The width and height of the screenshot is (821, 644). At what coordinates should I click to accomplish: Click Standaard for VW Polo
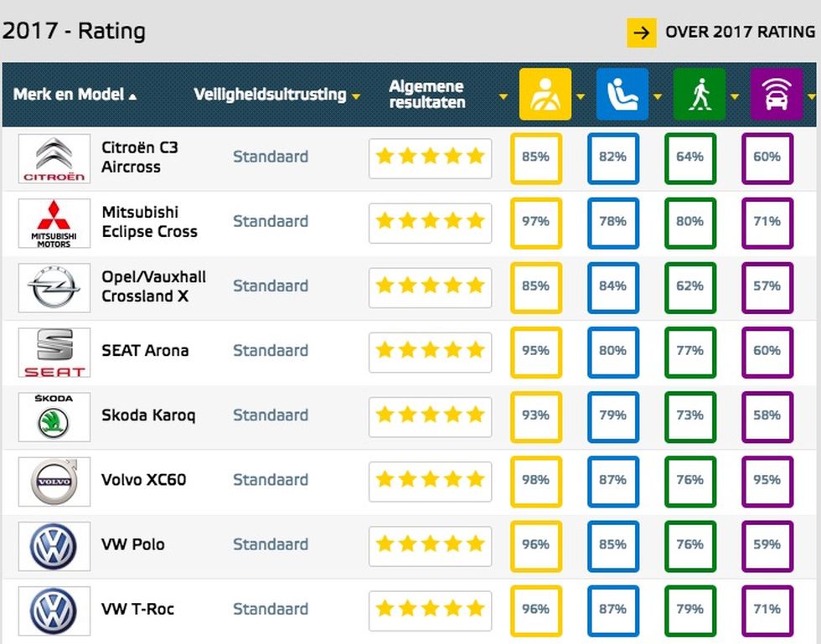[270, 544]
